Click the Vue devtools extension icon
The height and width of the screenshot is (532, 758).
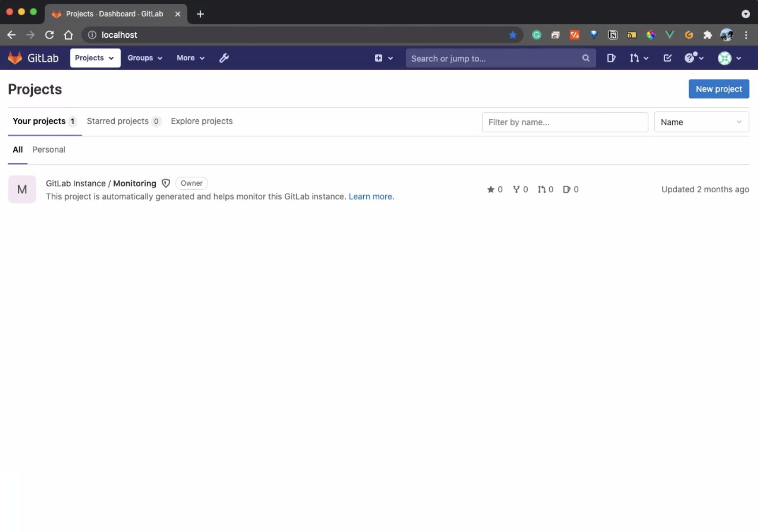click(x=669, y=35)
